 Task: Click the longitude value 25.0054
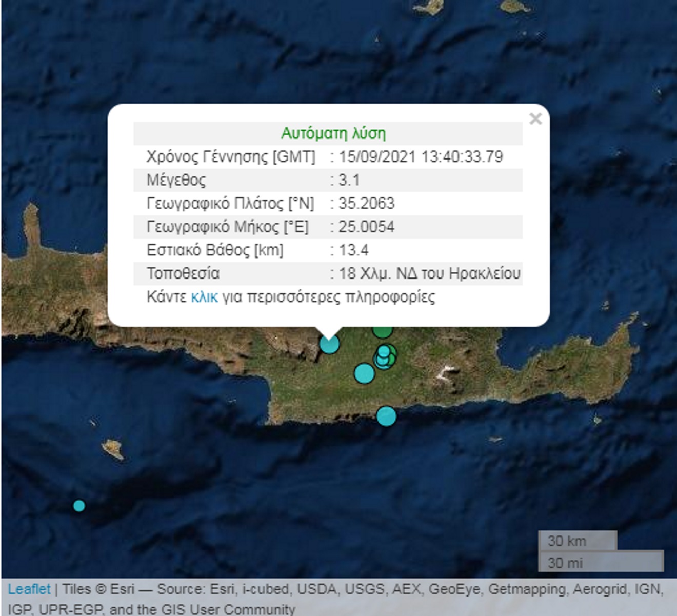(366, 227)
